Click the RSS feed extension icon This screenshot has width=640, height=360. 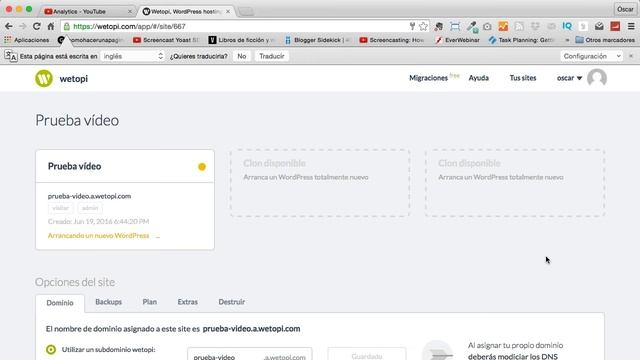click(519, 27)
